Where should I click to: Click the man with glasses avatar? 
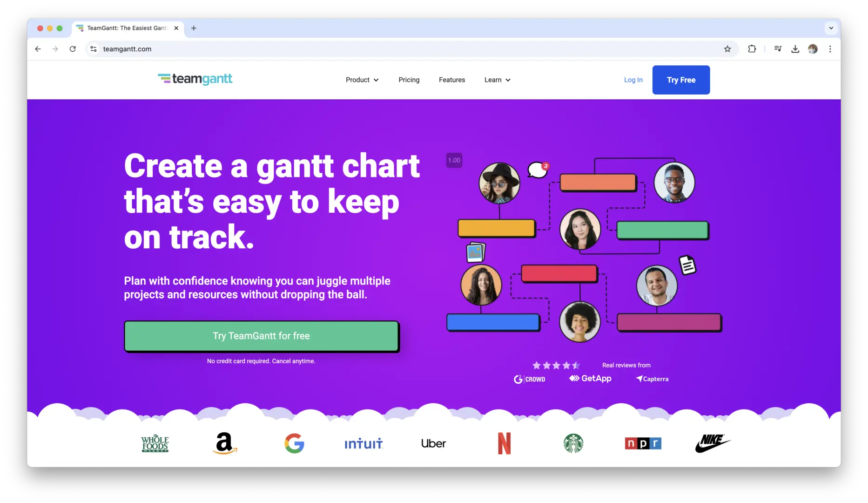[x=674, y=182]
